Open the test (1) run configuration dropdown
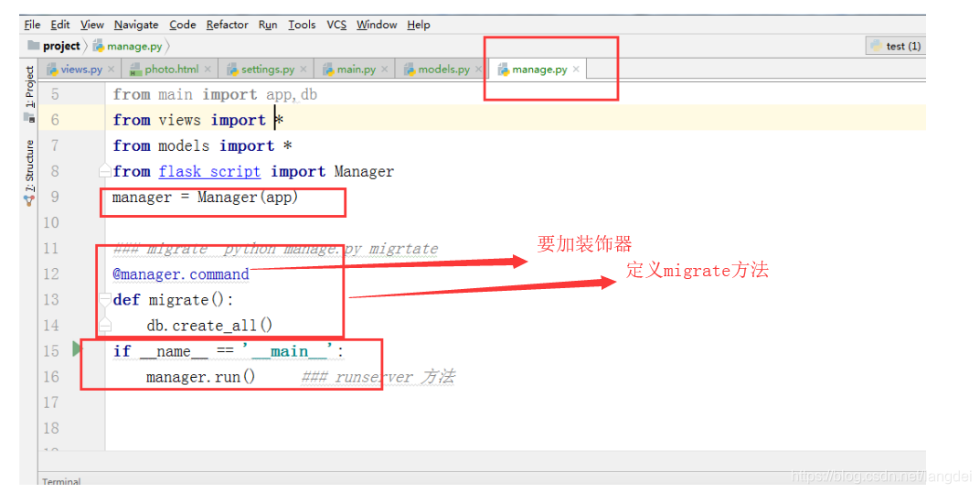This screenshot has width=980, height=493. coord(896,46)
